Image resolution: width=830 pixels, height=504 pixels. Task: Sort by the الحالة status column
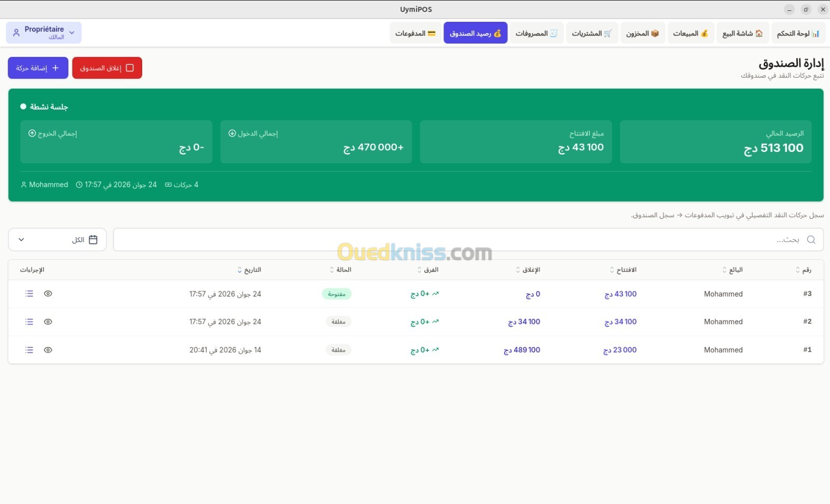340,270
